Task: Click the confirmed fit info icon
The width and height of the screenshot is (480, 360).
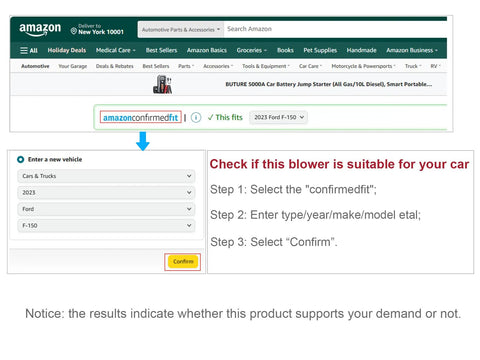Action: click(x=196, y=117)
